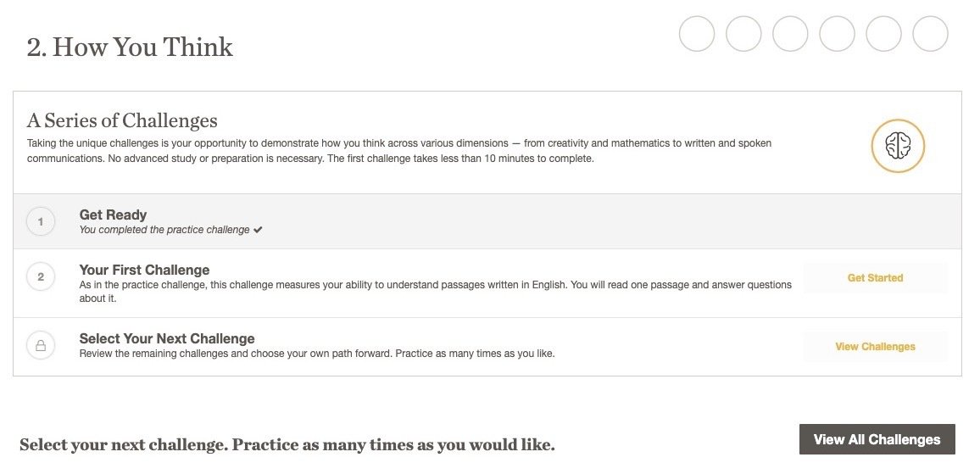Click the A Series of Challenges heading

122,120
